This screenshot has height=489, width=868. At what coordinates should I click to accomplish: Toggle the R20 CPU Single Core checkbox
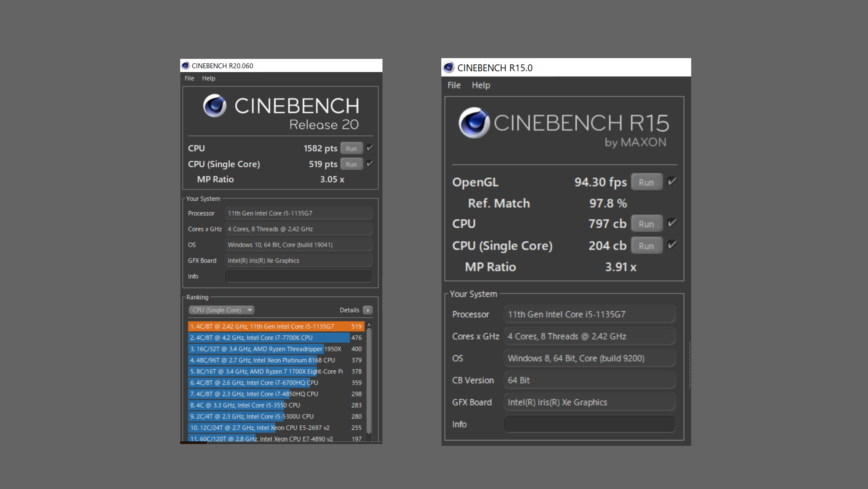(x=370, y=163)
